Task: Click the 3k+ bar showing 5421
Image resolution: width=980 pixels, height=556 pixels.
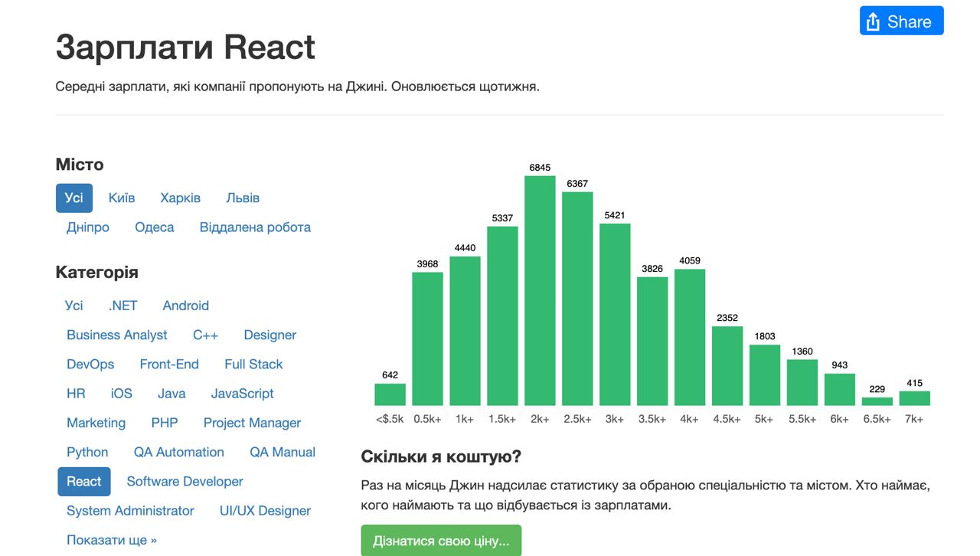Action: coord(615,314)
